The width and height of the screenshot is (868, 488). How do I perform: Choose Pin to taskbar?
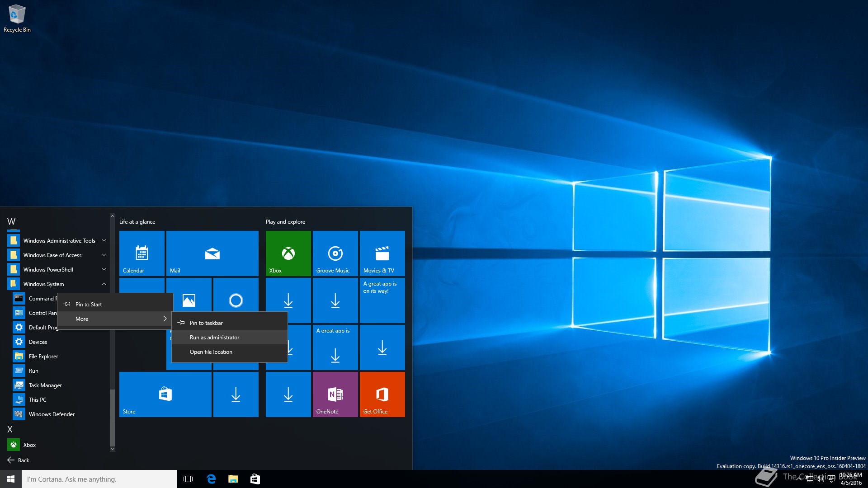230,323
